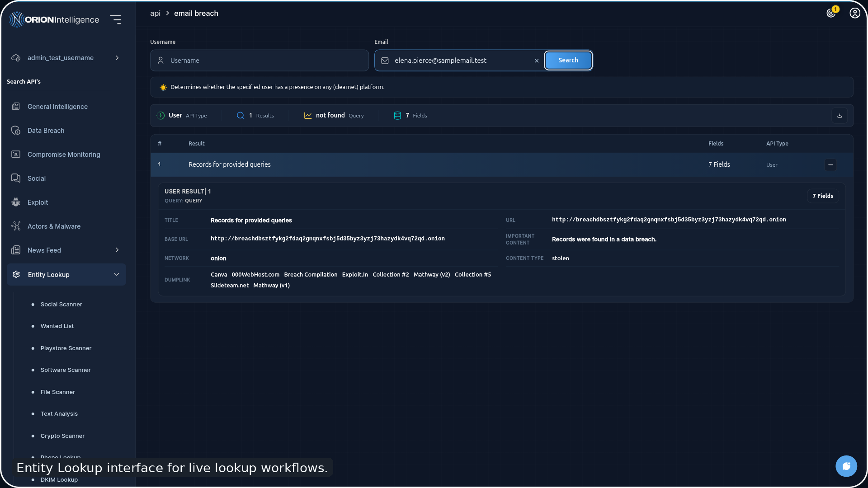Image resolution: width=868 pixels, height=488 pixels.
Task: Click the Result column header
Action: tap(197, 144)
